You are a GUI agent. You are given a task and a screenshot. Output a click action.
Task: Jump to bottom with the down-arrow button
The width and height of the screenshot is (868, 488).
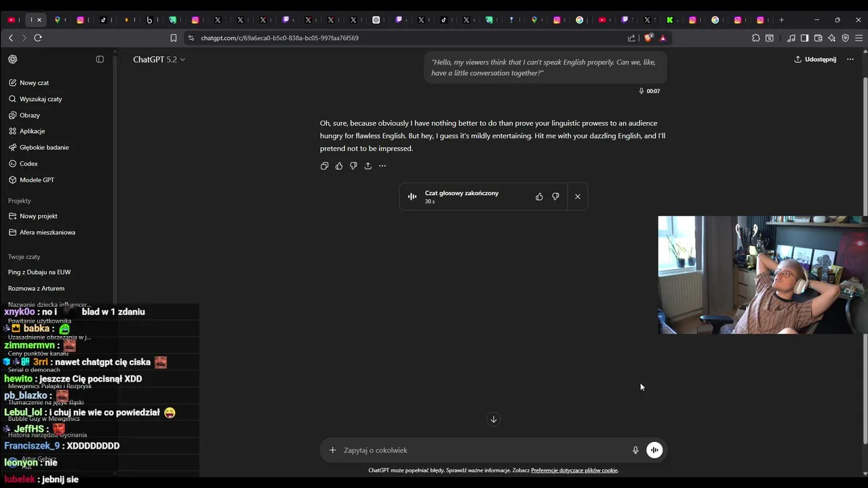[x=494, y=420]
